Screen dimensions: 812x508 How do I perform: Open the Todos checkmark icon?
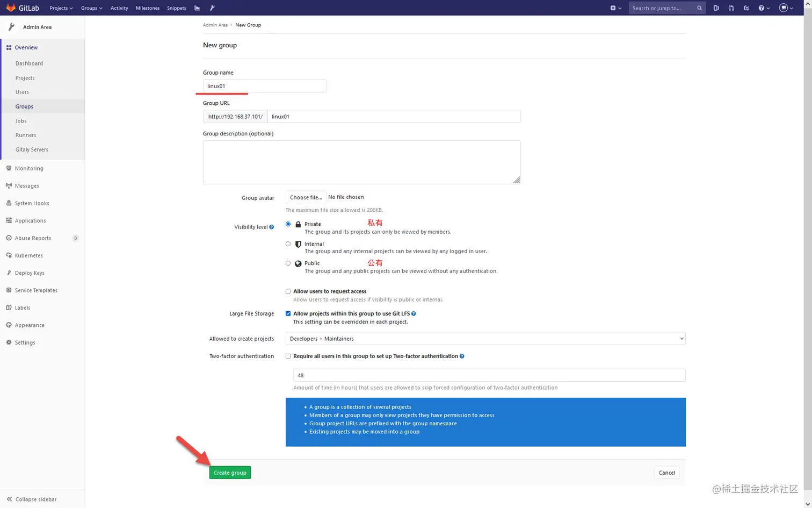tap(746, 8)
